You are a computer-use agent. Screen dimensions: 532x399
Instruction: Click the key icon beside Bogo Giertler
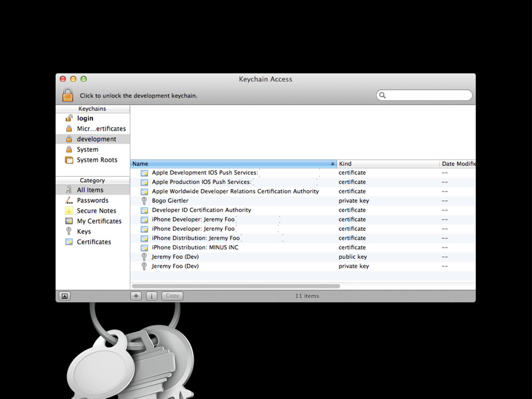[x=144, y=201]
